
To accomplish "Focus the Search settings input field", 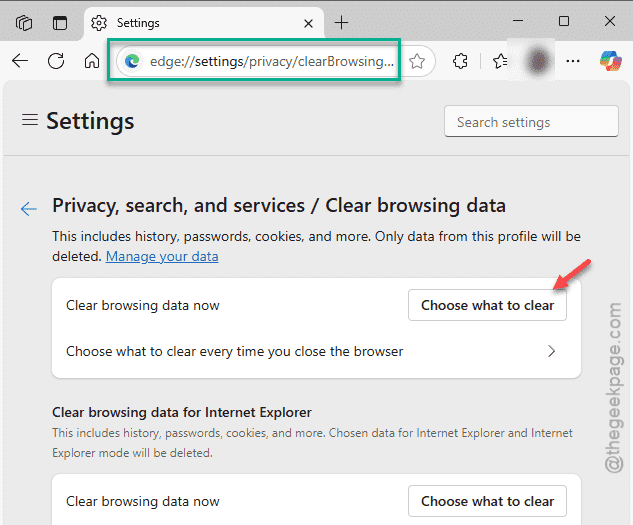I will click(531, 122).
